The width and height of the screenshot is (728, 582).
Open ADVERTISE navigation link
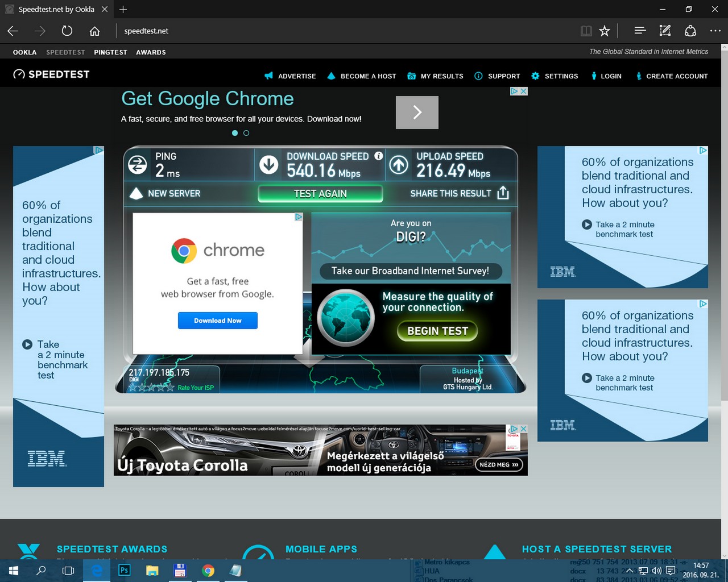[x=290, y=76]
